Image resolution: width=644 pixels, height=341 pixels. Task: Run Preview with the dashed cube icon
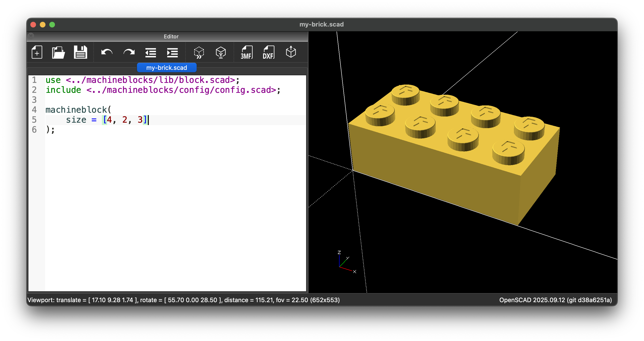(x=199, y=53)
